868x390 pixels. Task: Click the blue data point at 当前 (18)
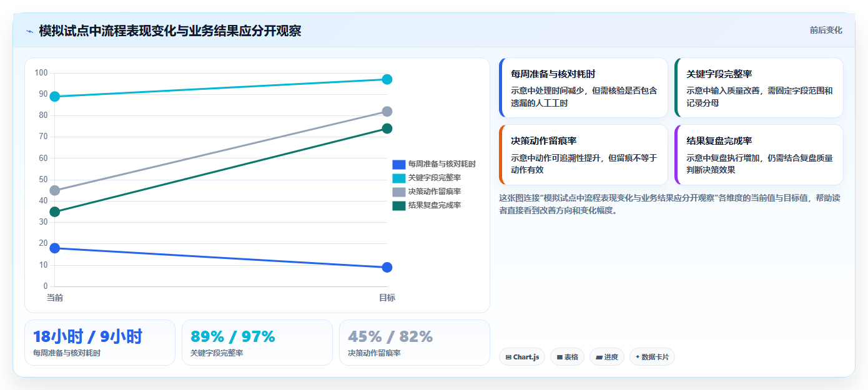(x=55, y=248)
